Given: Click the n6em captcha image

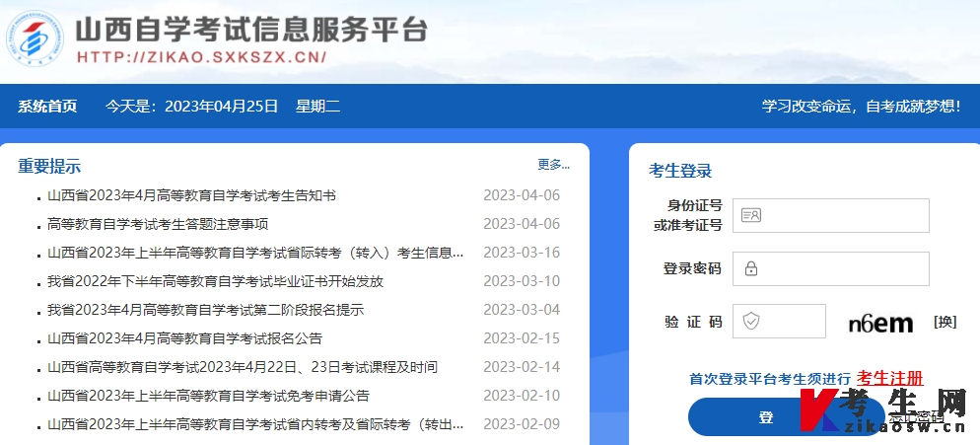Looking at the screenshot, I should click(x=880, y=323).
